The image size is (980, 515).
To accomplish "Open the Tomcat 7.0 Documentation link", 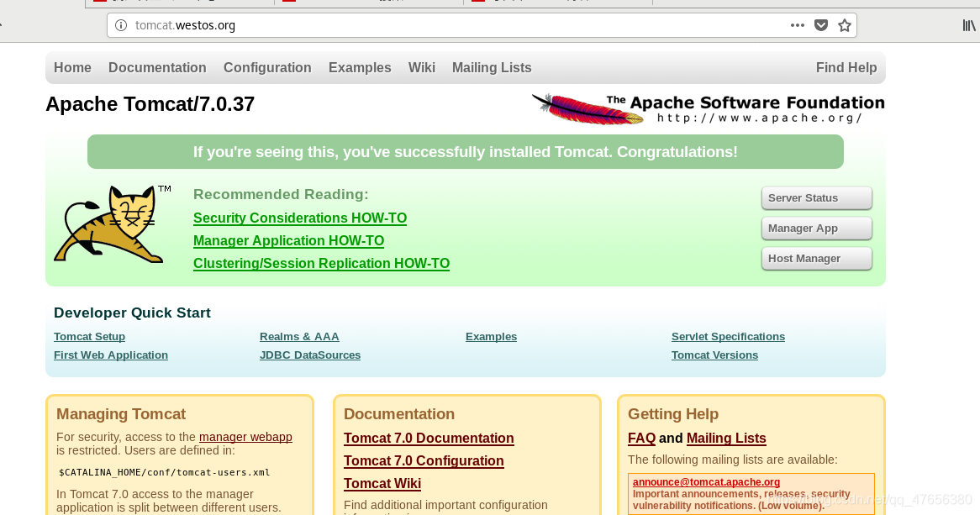I will 429,438.
